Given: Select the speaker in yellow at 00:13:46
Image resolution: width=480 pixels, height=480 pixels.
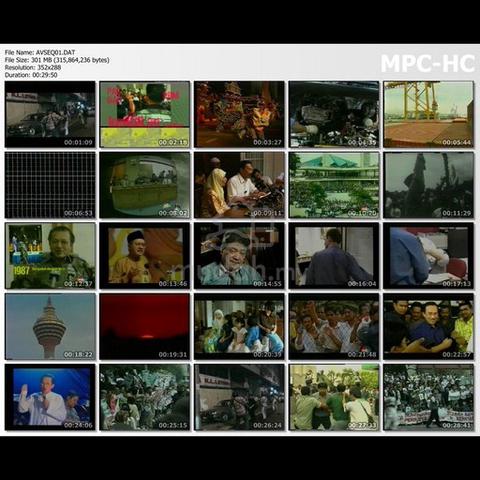Looking at the screenshot, I should (x=145, y=256).
